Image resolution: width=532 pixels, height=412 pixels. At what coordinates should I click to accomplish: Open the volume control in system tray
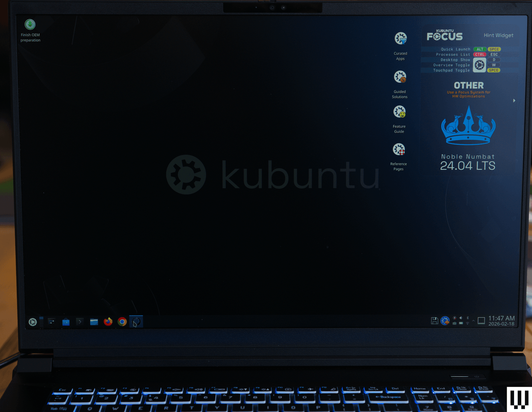tap(461, 318)
